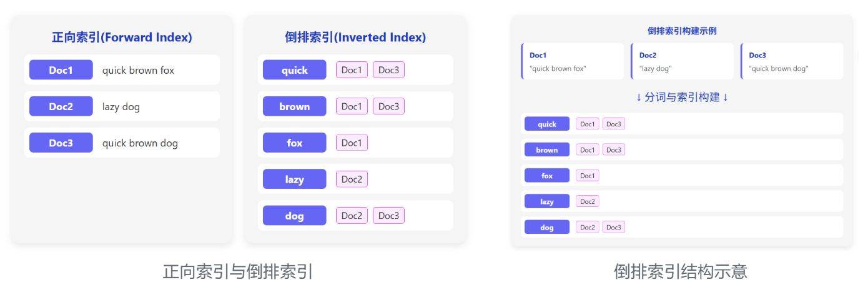Viewport: 868px width, 287px height.
Task: Select the 'dog' term in Inverted Index panel
Action: point(294,215)
